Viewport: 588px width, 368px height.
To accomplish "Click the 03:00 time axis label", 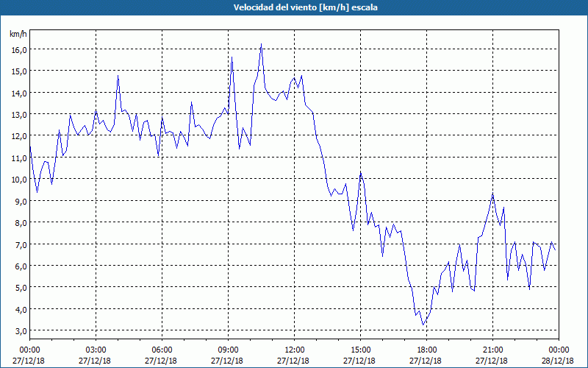I will click(96, 350).
